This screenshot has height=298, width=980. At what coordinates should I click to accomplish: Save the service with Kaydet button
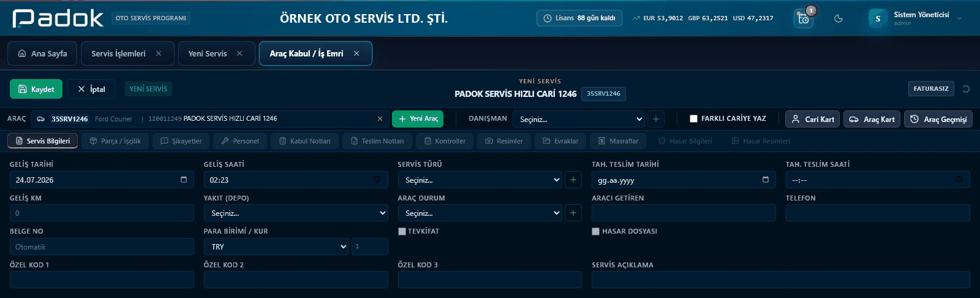[36, 89]
